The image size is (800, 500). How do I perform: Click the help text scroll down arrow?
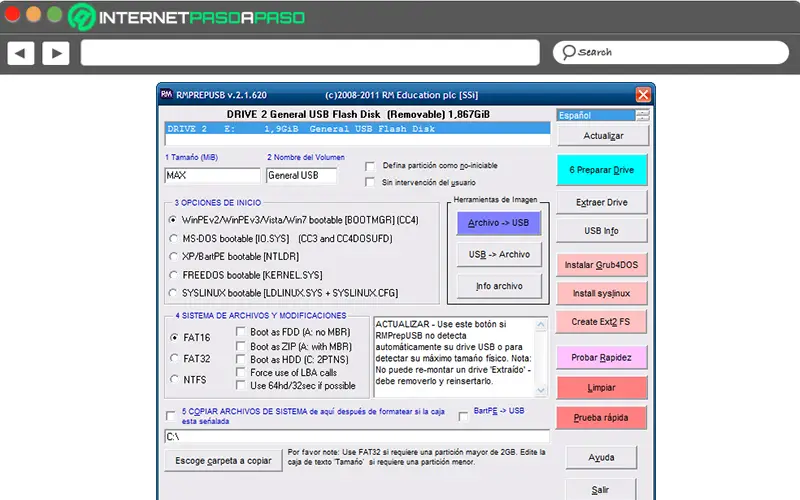pos(541,390)
